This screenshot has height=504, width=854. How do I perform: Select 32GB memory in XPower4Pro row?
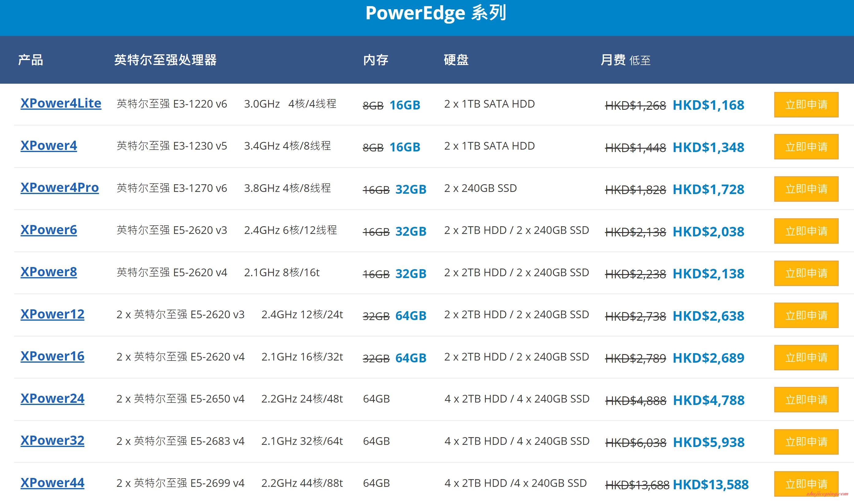411,189
